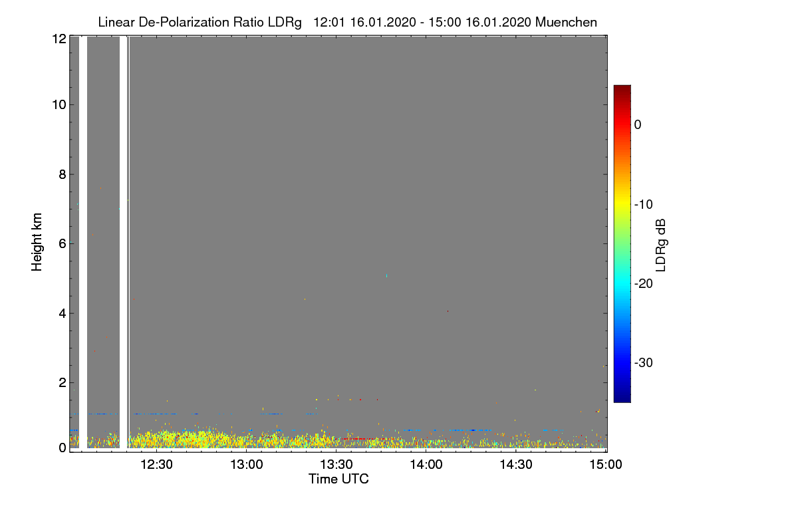This screenshot has width=798, height=532.
Task: Click the white data gap before 12:30
Action: (123, 242)
